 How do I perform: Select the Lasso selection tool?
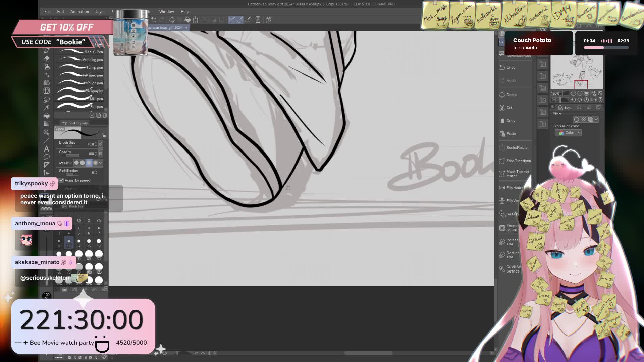[x=47, y=99]
